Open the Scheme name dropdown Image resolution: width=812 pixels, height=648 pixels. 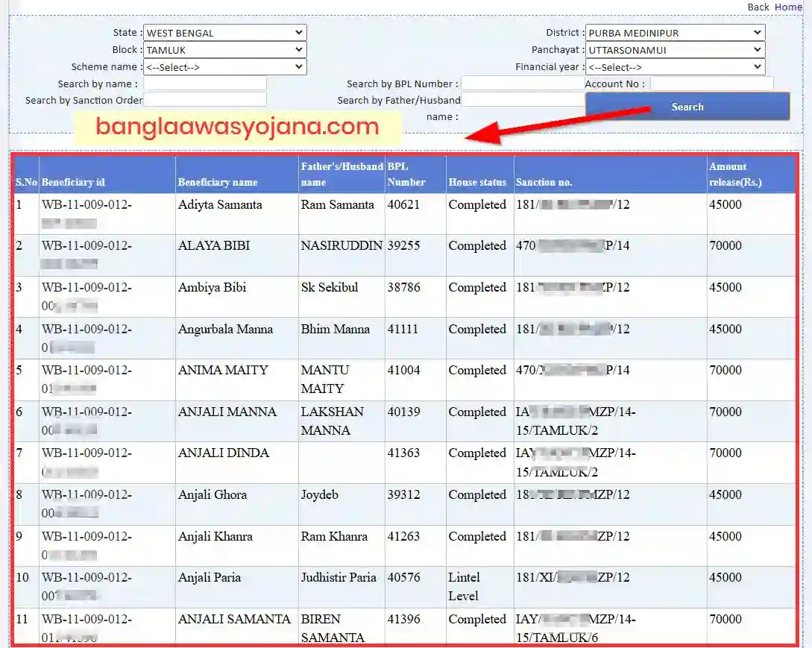[224, 67]
